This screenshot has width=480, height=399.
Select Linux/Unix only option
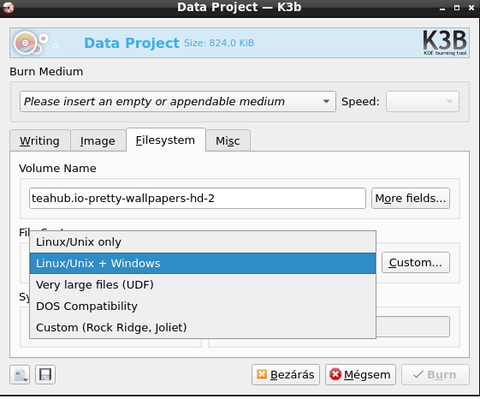(203, 242)
